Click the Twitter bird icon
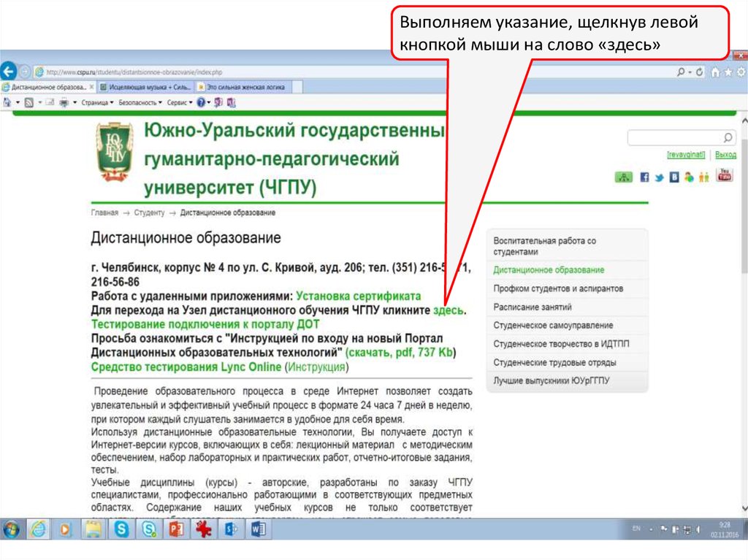Screen dimensions: 748x560 [x=659, y=177]
